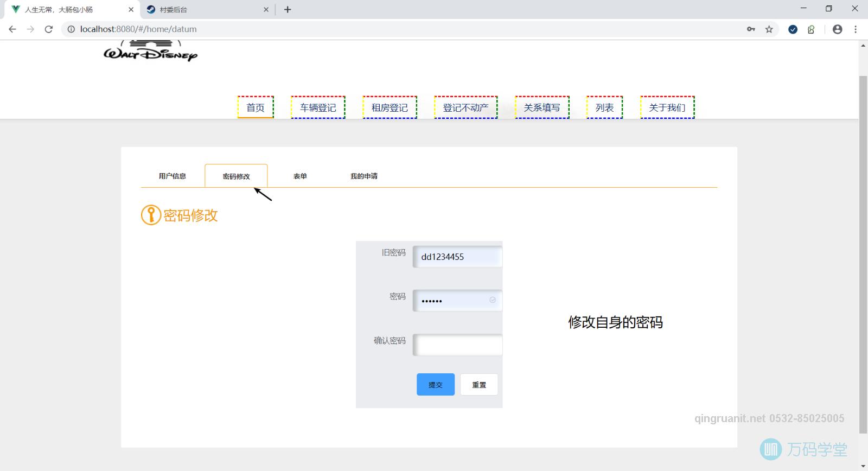Click the address bar URL localhost:8080/#/home/datum

coord(138,29)
